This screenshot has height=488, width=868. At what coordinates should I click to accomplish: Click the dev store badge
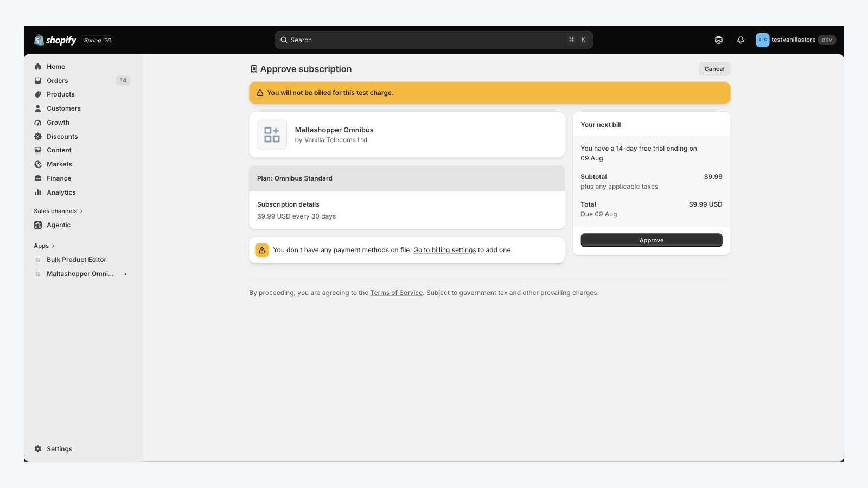point(827,40)
